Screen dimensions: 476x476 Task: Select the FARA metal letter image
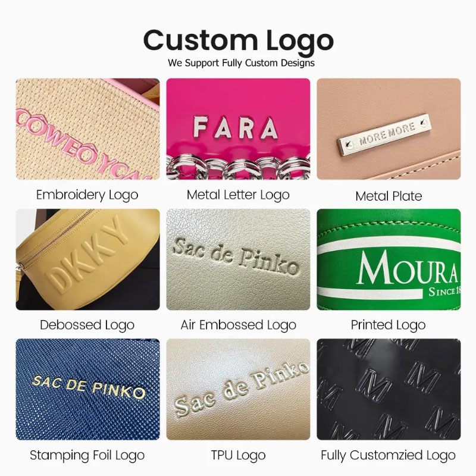(x=239, y=129)
